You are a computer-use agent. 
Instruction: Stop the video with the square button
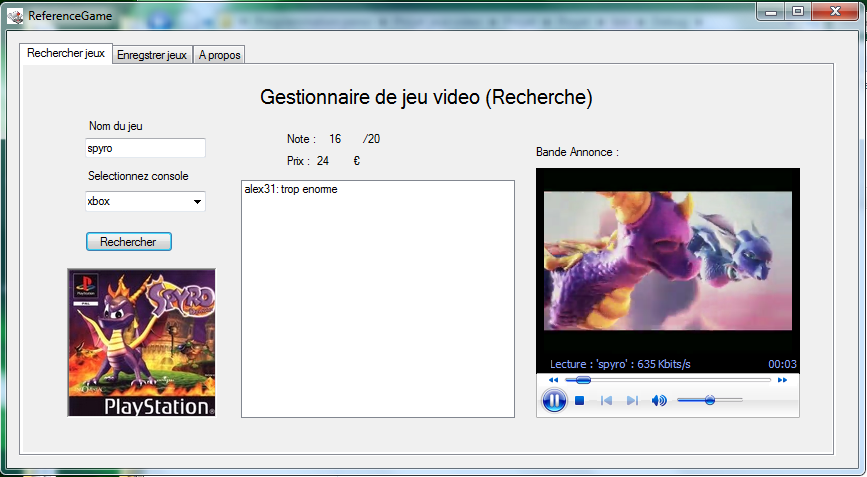pos(579,400)
